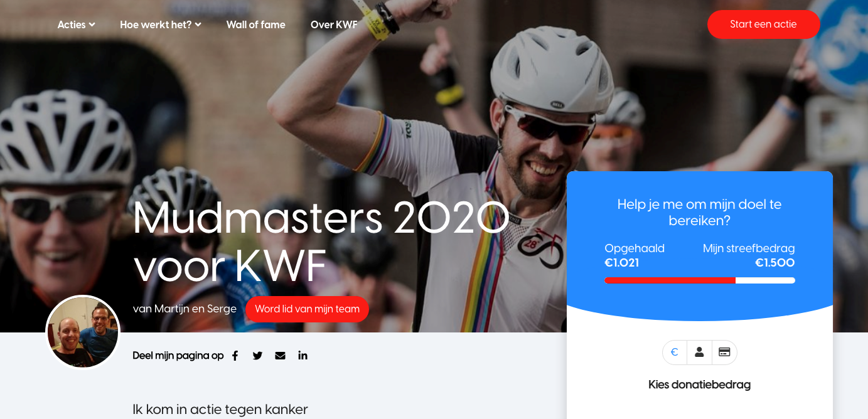The height and width of the screenshot is (419, 868).
Task: Open the Martijn en Serge profile photo
Action: [83, 332]
